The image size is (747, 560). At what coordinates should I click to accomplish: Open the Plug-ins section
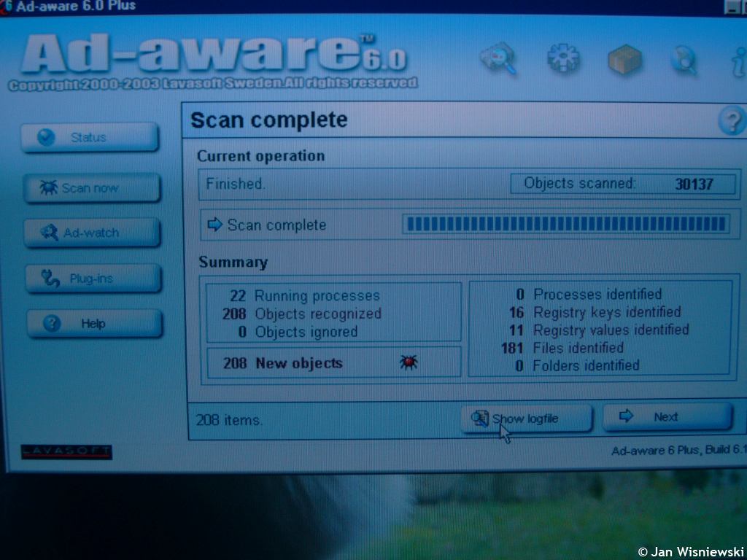click(x=93, y=279)
